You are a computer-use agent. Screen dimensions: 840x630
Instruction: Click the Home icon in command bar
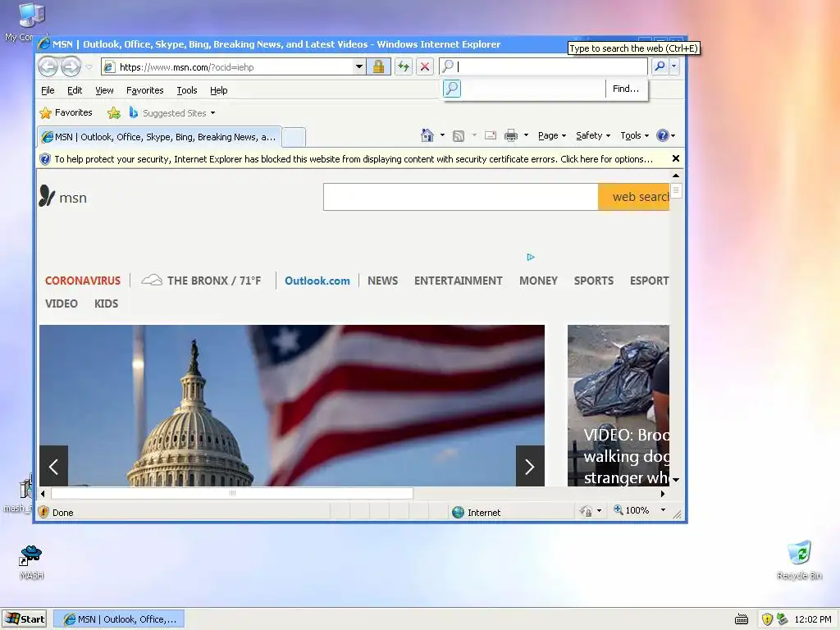click(427, 135)
